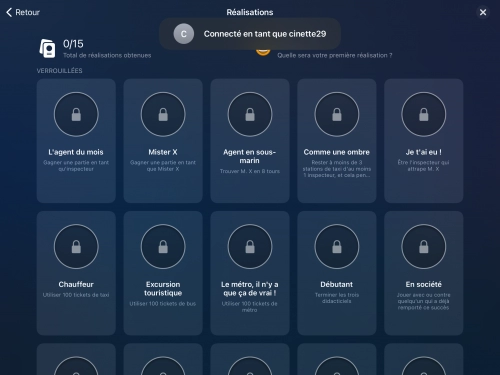This screenshot has width=500, height=375.
Task: Click the lock icon of L'agent du mois
Action: coord(76,114)
